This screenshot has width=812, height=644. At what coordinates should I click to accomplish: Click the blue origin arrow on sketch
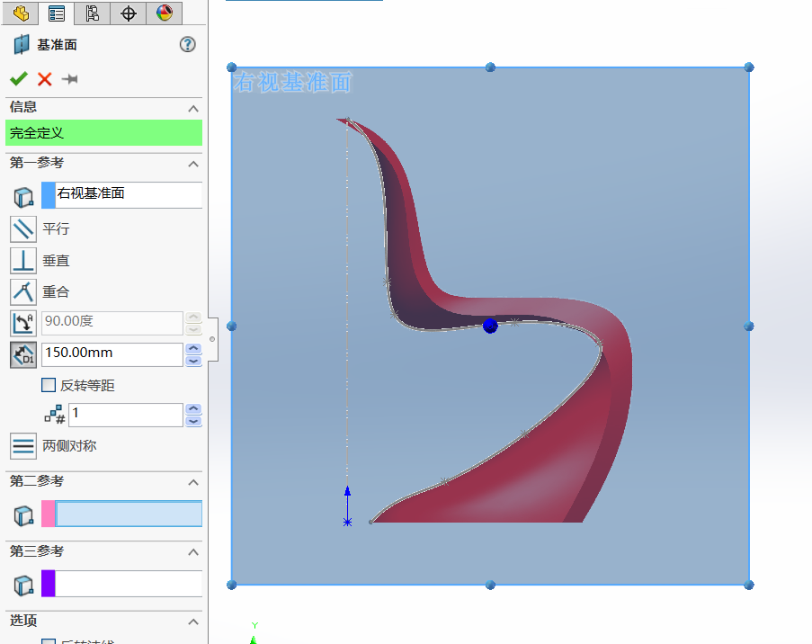click(347, 505)
